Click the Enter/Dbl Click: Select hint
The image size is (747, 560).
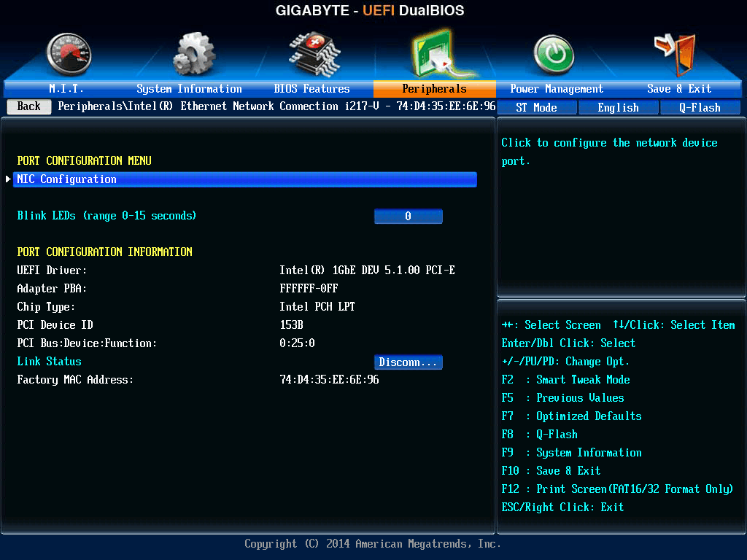tap(568, 343)
